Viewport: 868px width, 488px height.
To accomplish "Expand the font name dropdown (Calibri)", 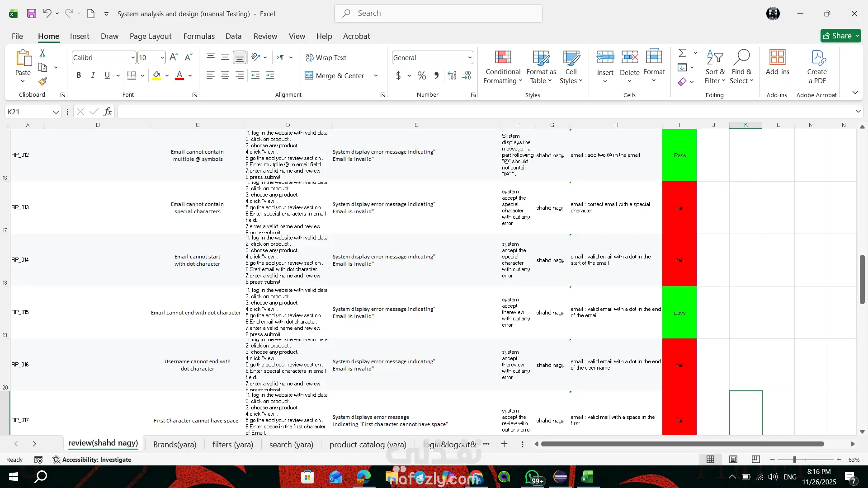I will (132, 57).
